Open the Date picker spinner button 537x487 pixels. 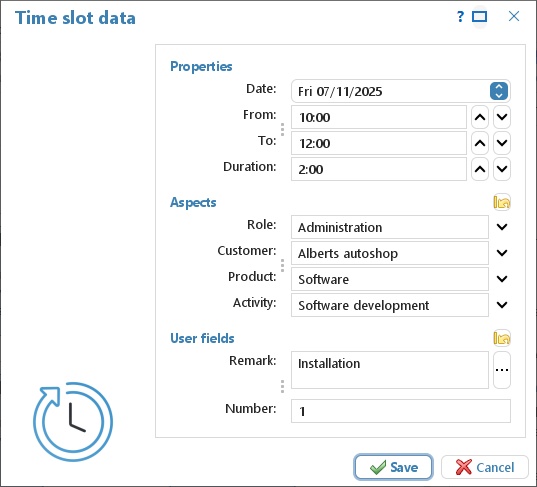point(499,91)
